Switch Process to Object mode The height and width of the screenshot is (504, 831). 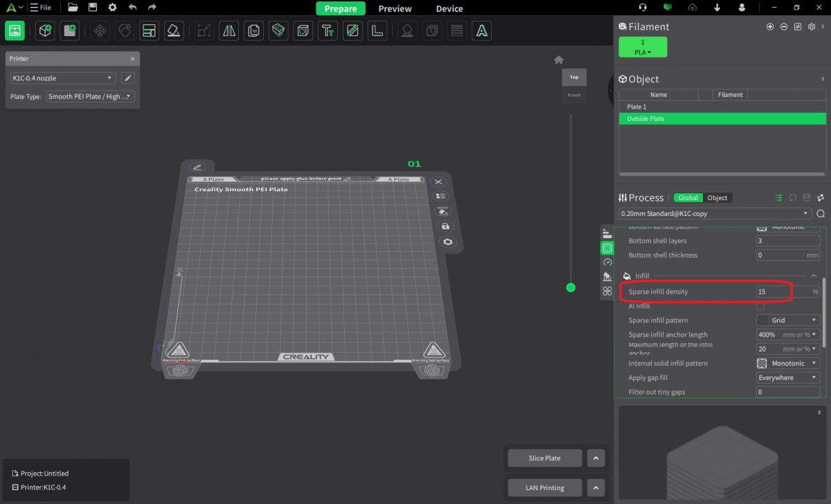[x=717, y=197]
